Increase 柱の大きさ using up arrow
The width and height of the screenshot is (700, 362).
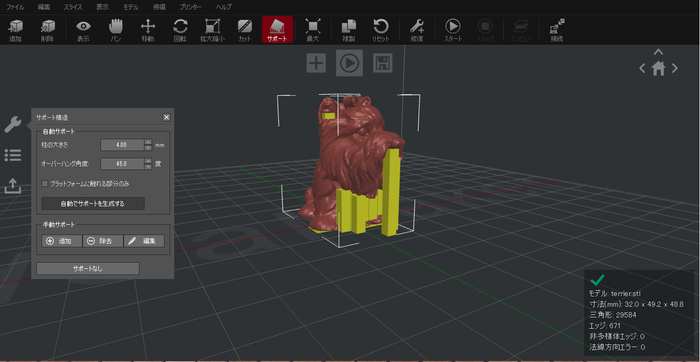(x=148, y=142)
